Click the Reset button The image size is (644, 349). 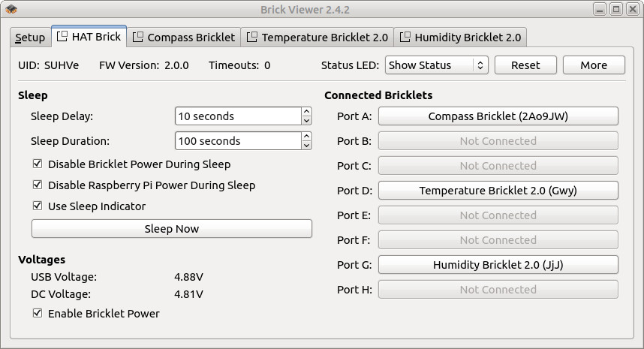525,65
